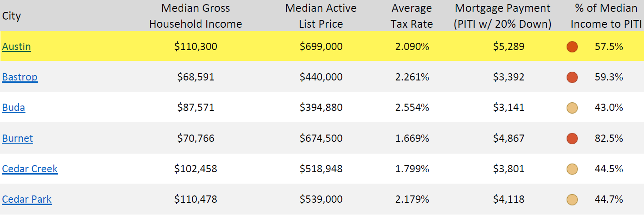Select Austin's $699,000 list price cell
This screenshot has height=215, width=644.
click(x=321, y=46)
